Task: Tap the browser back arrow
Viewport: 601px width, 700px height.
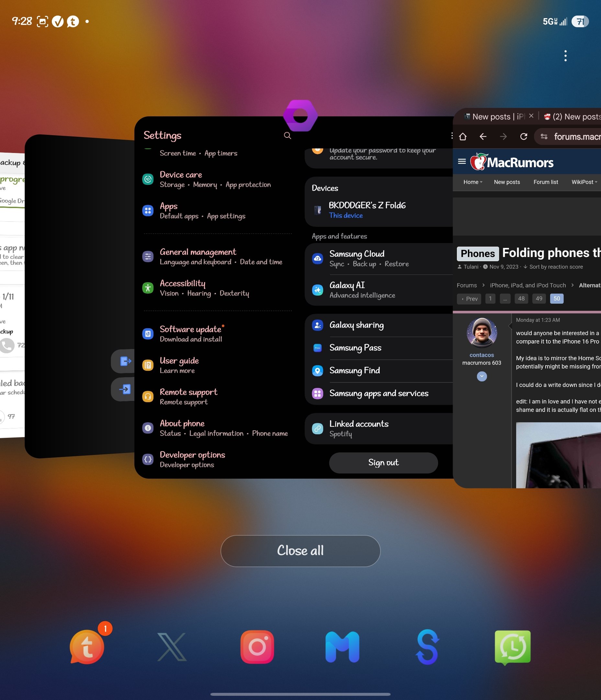Action: pyautogui.click(x=483, y=136)
